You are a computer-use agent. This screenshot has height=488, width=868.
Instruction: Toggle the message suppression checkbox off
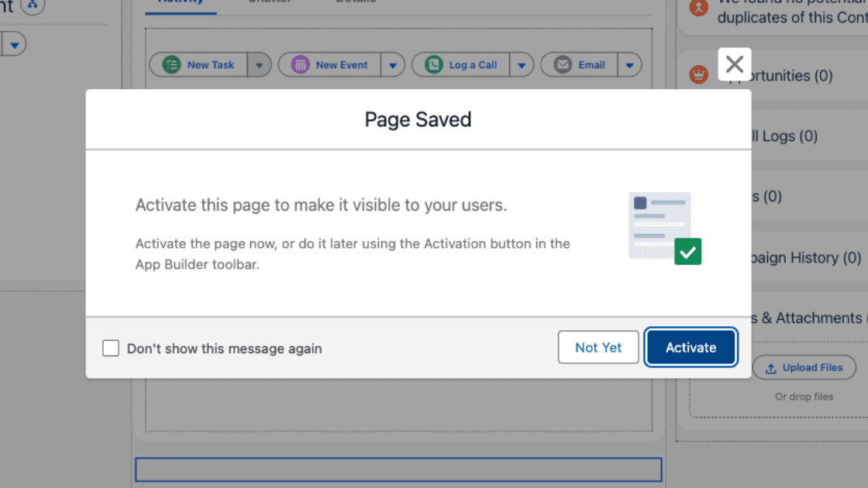[x=110, y=348]
